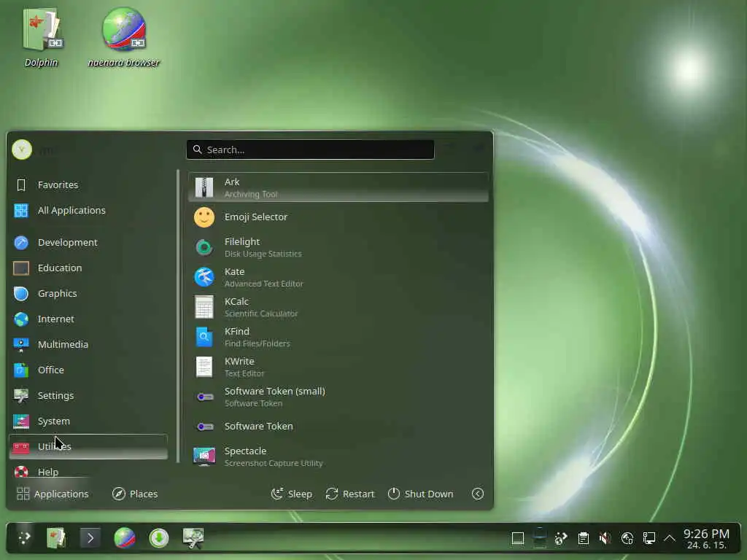Launch Software Token (small)
Screen dimensions: 747x560
(338, 397)
